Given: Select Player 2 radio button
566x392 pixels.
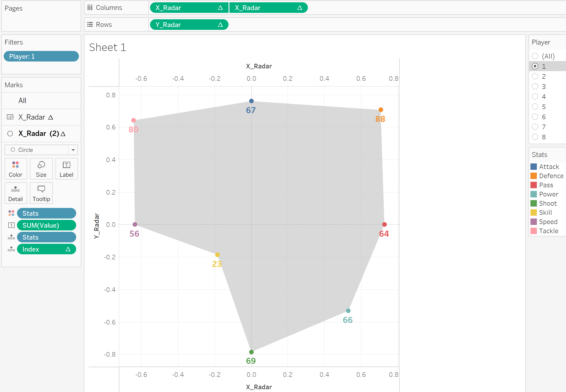Looking at the screenshot, I should pyautogui.click(x=535, y=76).
